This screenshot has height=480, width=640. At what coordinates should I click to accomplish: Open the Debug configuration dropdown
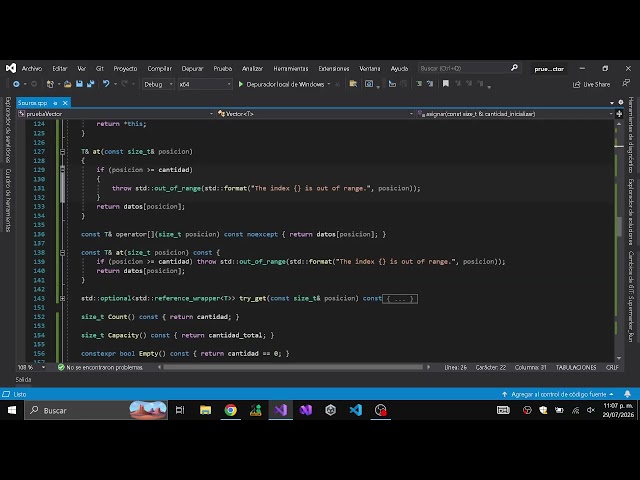[x=158, y=84]
